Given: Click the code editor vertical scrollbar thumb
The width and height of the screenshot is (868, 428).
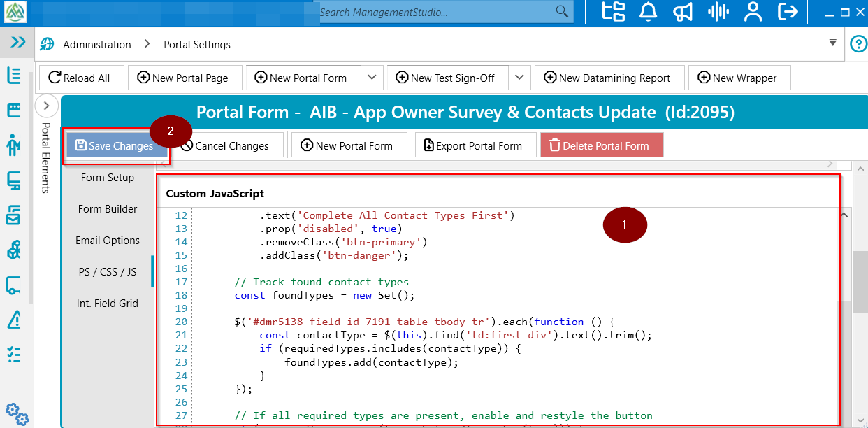Looking at the screenshot, I should (x=846, y=364).
